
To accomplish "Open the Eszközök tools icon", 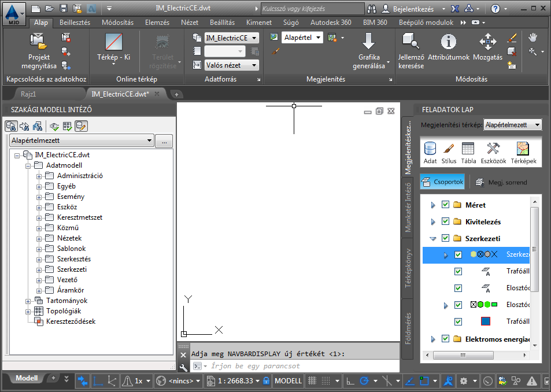I will click(x=493, y=153).
